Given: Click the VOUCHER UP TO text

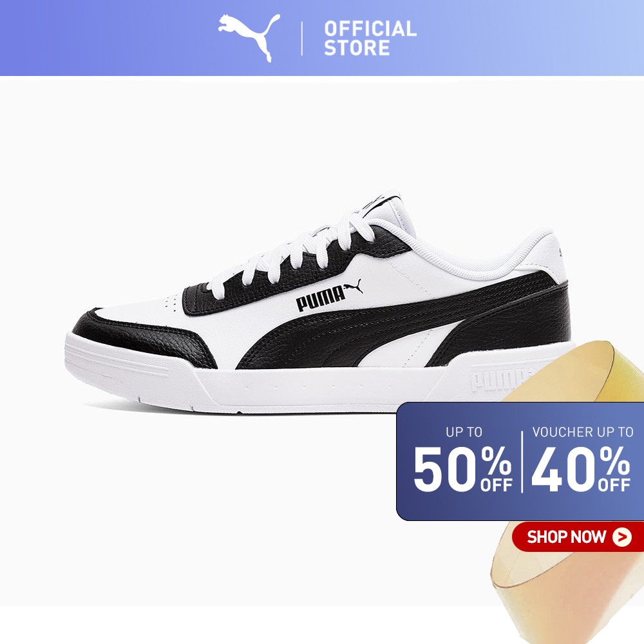Looking at the screenshot, I should point(582,431).
